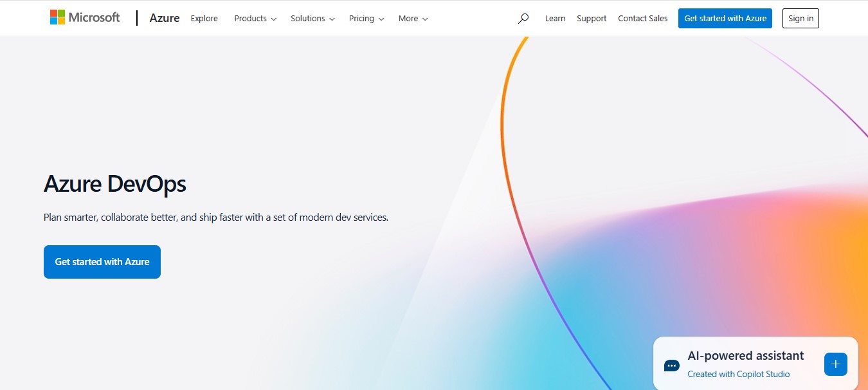868x390 pixels.
Task: Open the Learn page
Action: [555, 19]
